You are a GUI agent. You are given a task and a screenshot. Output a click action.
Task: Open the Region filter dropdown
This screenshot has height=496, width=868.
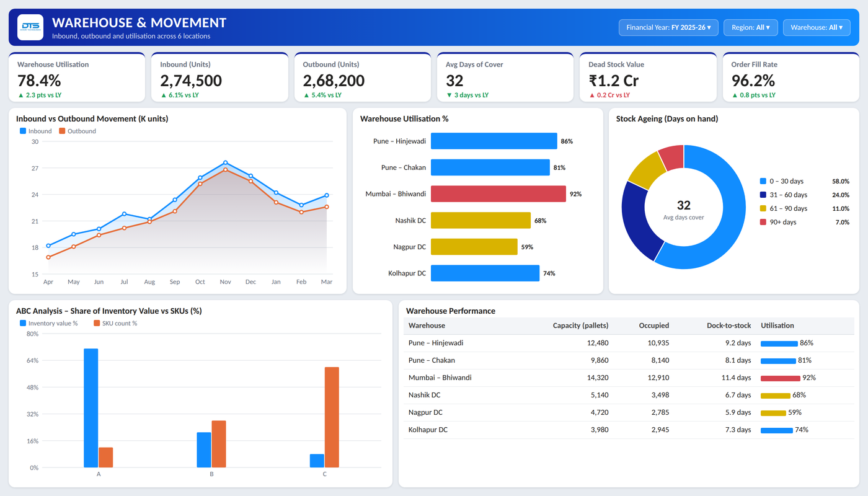(750, 27)
